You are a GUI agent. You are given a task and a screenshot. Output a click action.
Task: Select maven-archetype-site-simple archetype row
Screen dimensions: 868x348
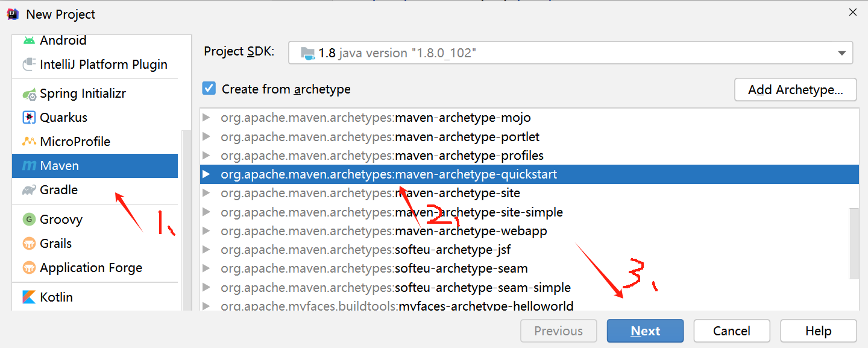coord(530,212)
